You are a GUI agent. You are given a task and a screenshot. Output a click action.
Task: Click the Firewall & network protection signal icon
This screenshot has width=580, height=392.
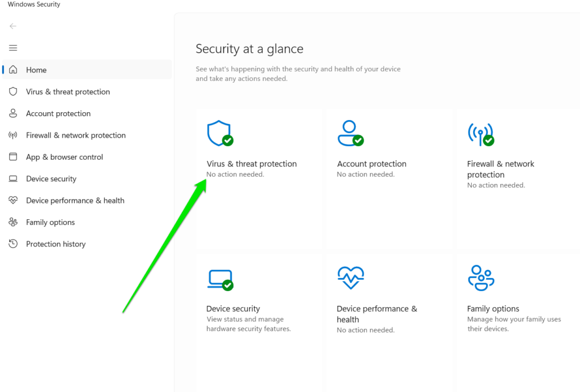pos(481,132)
